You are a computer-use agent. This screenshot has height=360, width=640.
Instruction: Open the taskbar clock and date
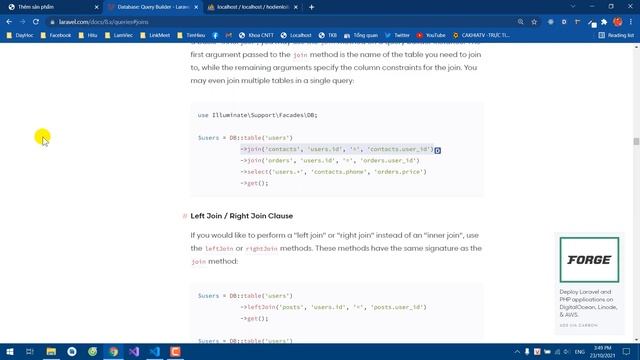click(x=602, y=352)
